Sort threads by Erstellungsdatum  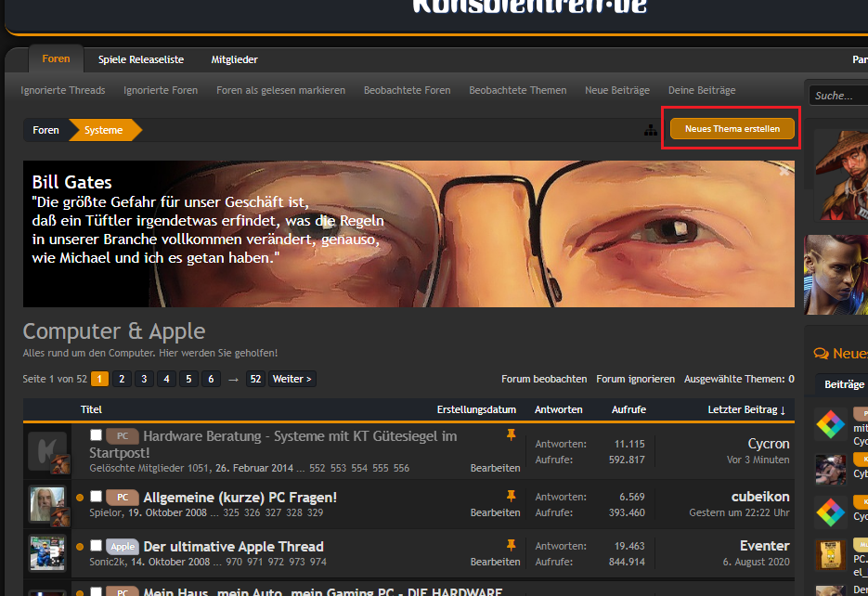coord(476,409)
